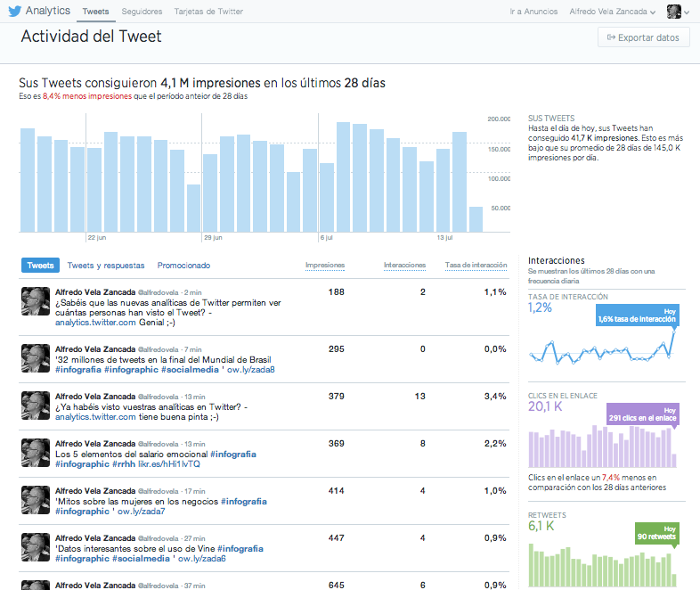Open the Seguidores tab

point(142,12)
